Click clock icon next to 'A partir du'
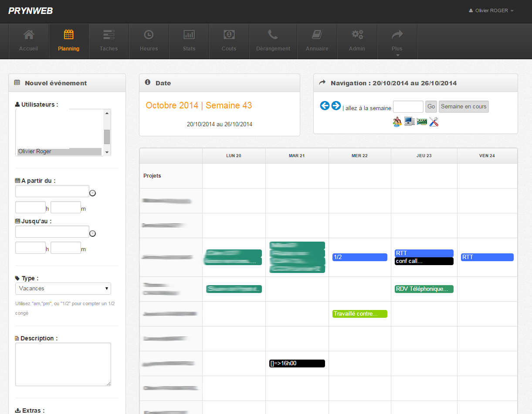This screenshot has height=414, width=532. 92,193
